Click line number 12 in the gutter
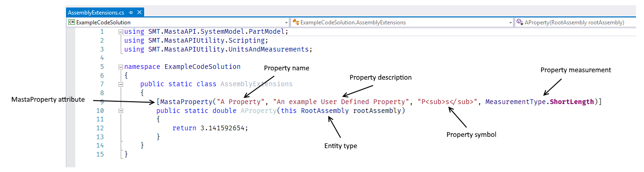Image resolution: width=644 pixels, height=172 pixels. 100,128
